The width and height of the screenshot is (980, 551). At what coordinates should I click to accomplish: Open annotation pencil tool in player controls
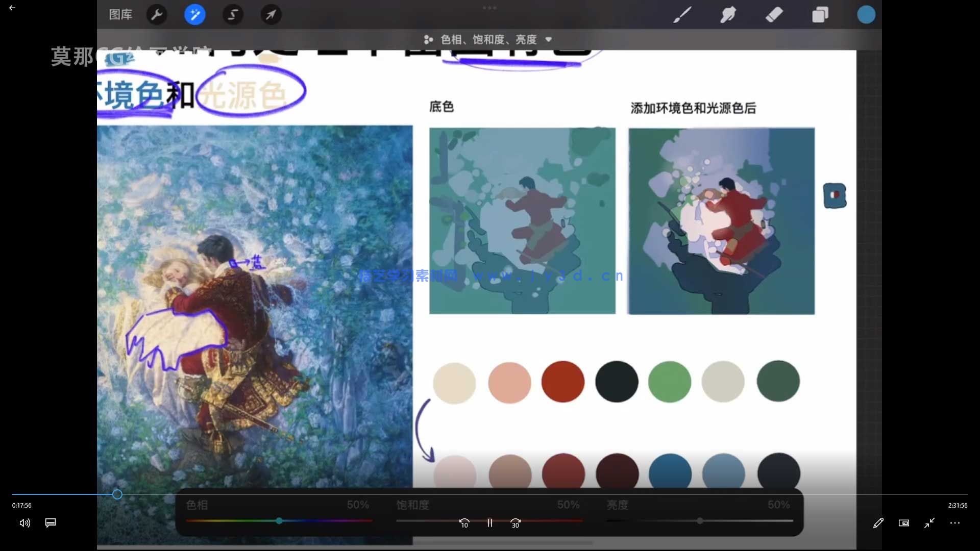click(878, 523)
